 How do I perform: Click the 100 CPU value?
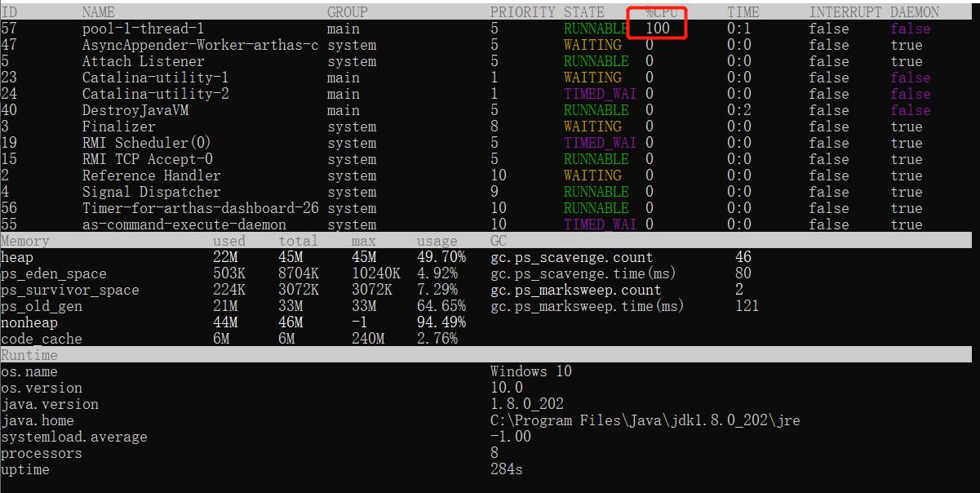coord(658,29)
